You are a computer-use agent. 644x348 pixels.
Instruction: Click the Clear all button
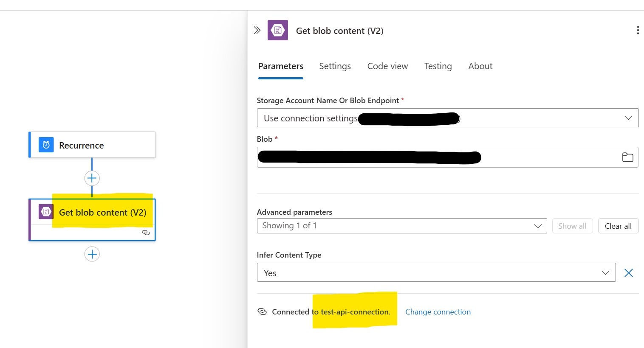(618, 226)
